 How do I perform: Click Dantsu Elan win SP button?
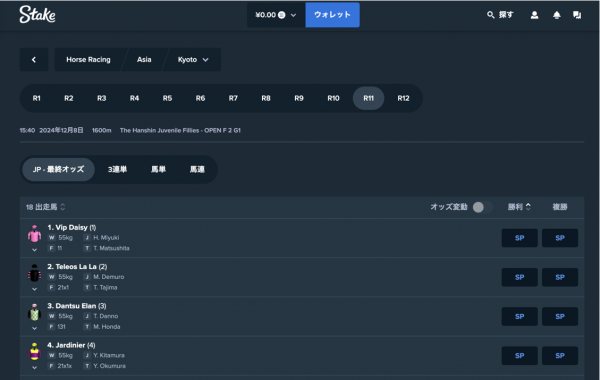(x=520, y=316)
